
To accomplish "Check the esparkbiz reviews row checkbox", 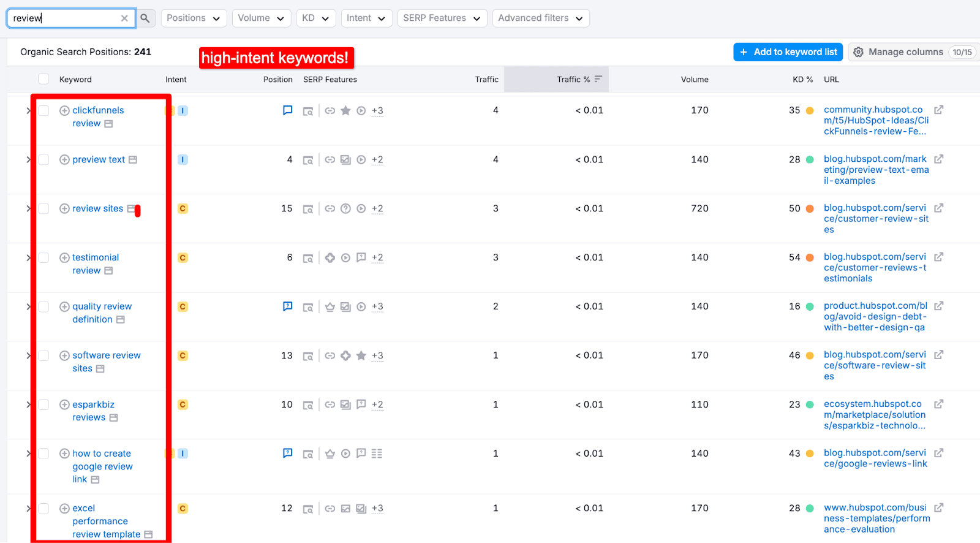I will (43, 404).
